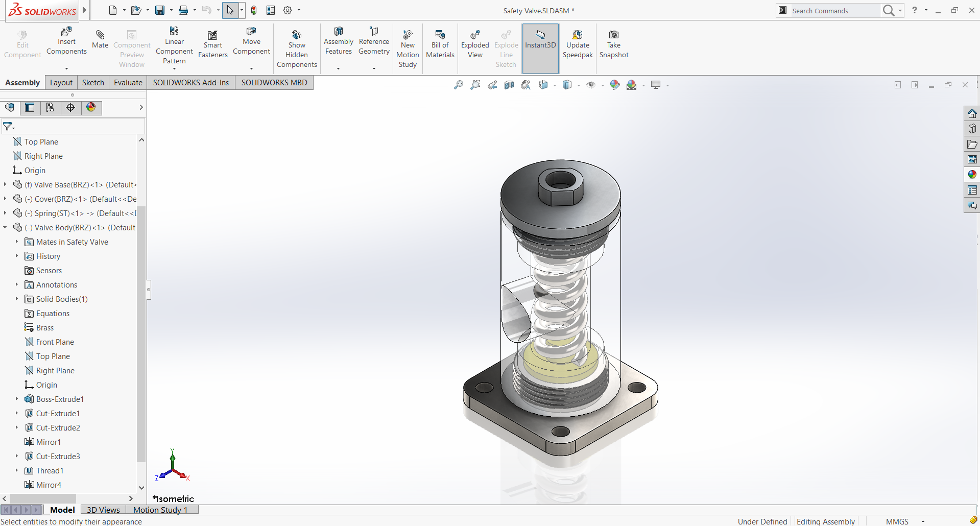Click the Edit Appearance color sphere
The width and height of the screenshot is (980, 526).
615,85
